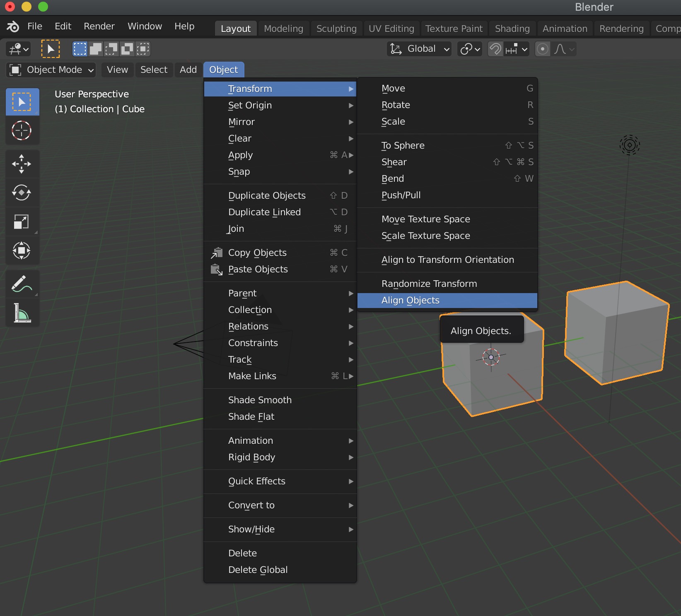Choose To Sphere menu item
The width and height of the screenshot is (681, 616).
[x=447, y=145]
